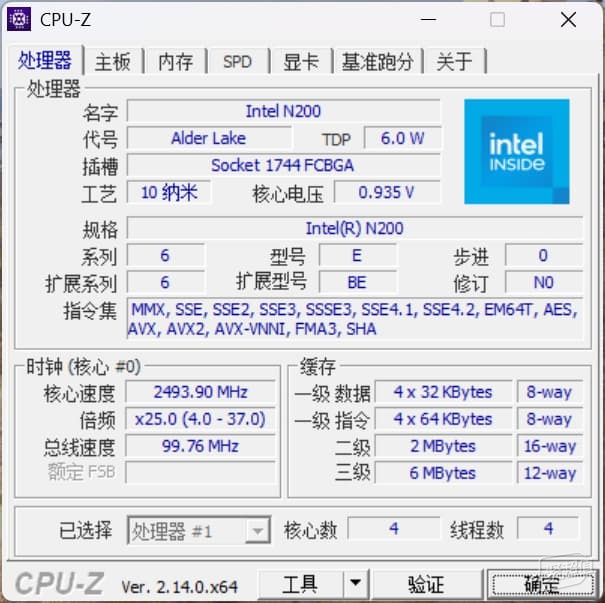This screenshot has height=603, width=605.
Task: Close the CPU-Z window
Action: tap(568, 19)
